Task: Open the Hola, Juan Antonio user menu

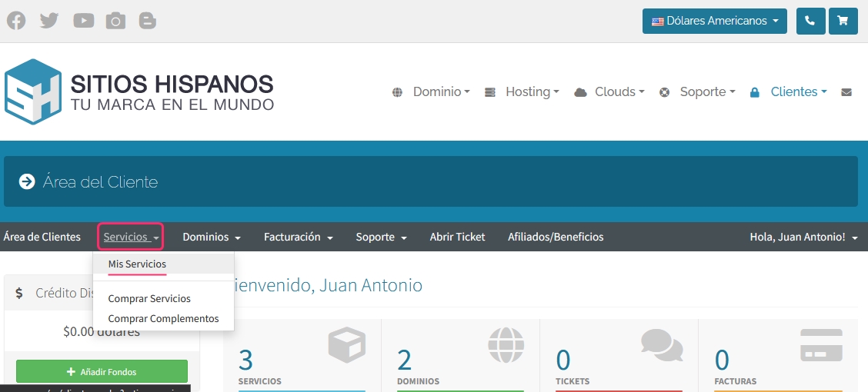Action: tap(803, 237)
